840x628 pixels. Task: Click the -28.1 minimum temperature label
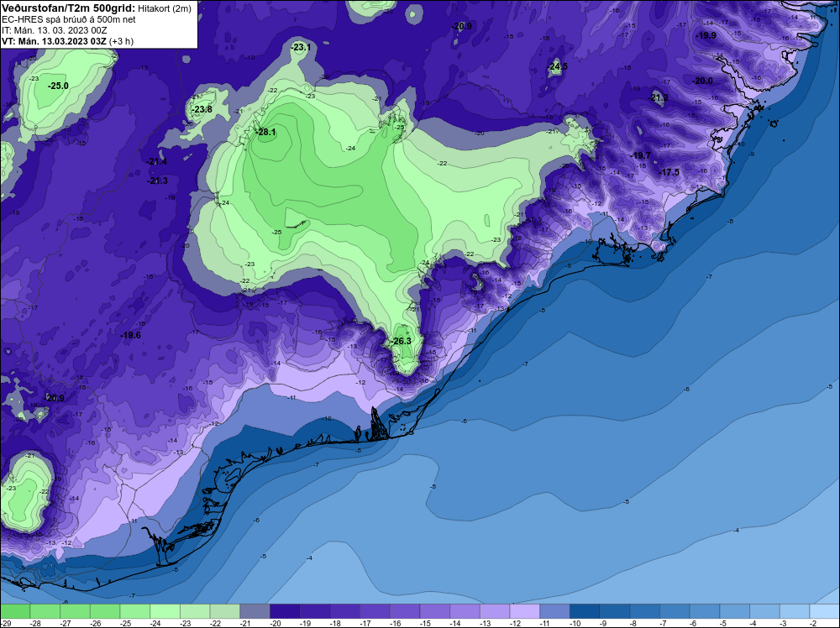(x=265, y=132)
